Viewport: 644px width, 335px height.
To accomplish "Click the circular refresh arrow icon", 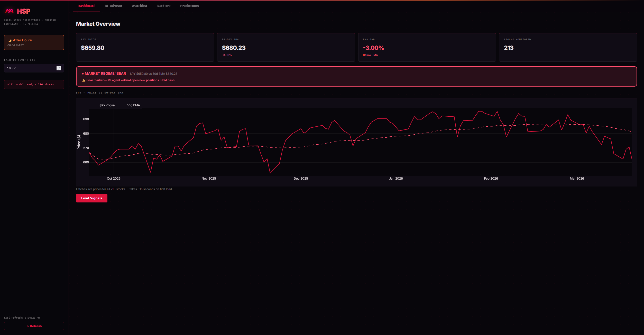I will coord(28,326).
